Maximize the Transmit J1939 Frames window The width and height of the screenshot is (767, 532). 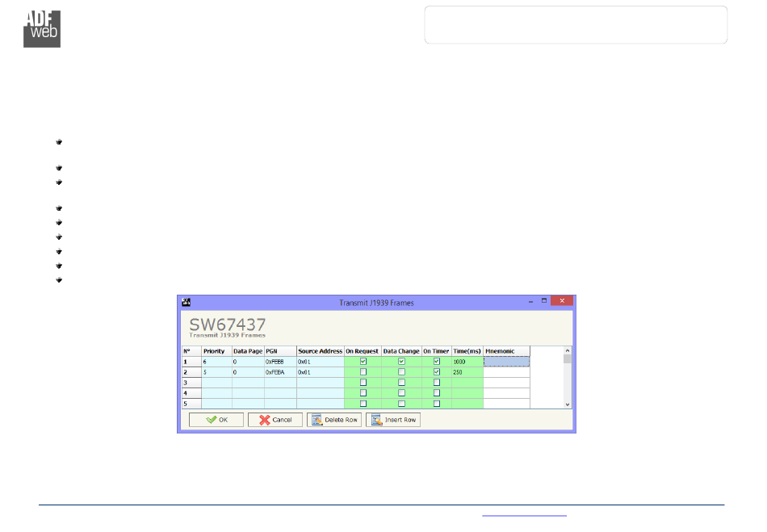[x=544, y=301]
